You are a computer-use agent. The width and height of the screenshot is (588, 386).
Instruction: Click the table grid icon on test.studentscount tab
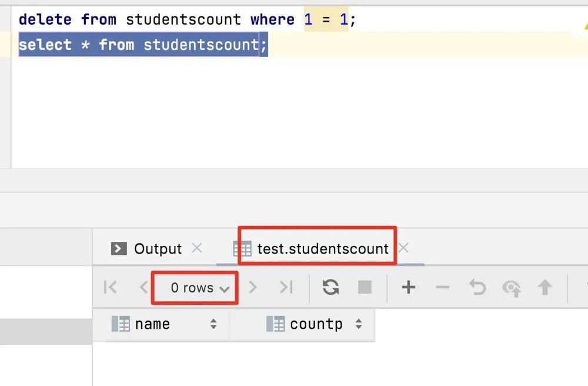click(242, 248)
